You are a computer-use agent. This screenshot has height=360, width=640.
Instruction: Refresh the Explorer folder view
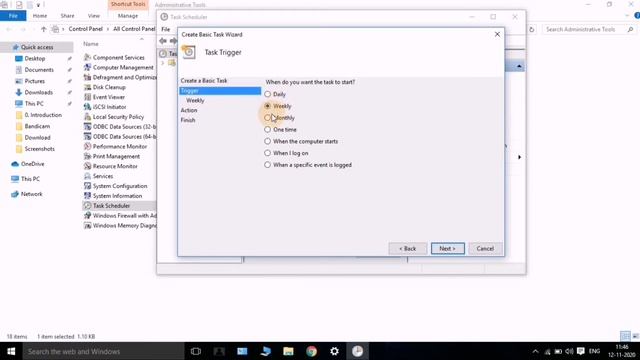(x=531, y=29)
